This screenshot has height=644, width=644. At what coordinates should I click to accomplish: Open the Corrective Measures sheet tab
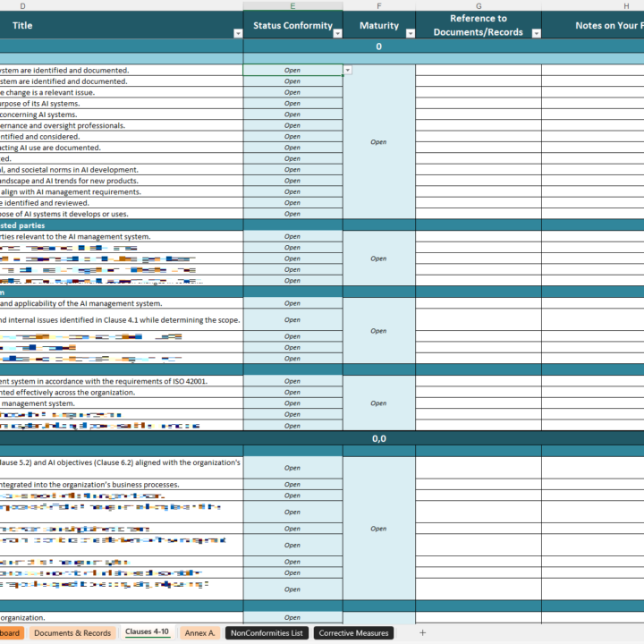click(353, 633)
